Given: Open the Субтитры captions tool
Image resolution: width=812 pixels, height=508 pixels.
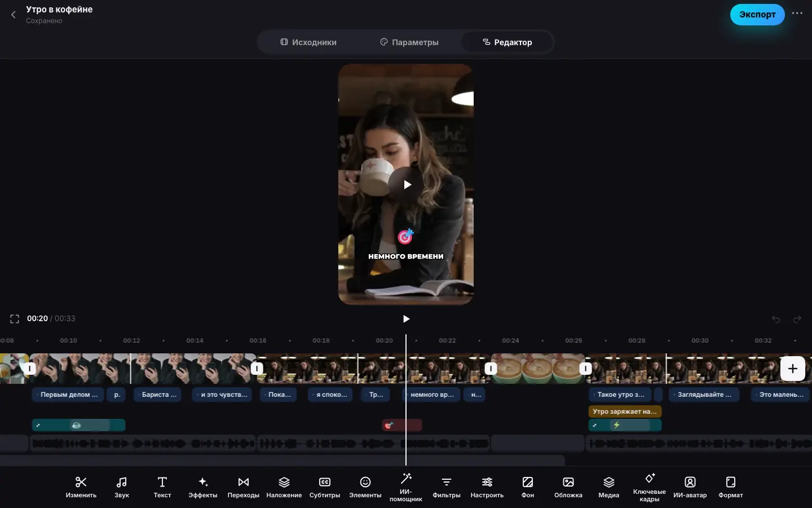Looking at the screenshot, I should pos(325,487).
